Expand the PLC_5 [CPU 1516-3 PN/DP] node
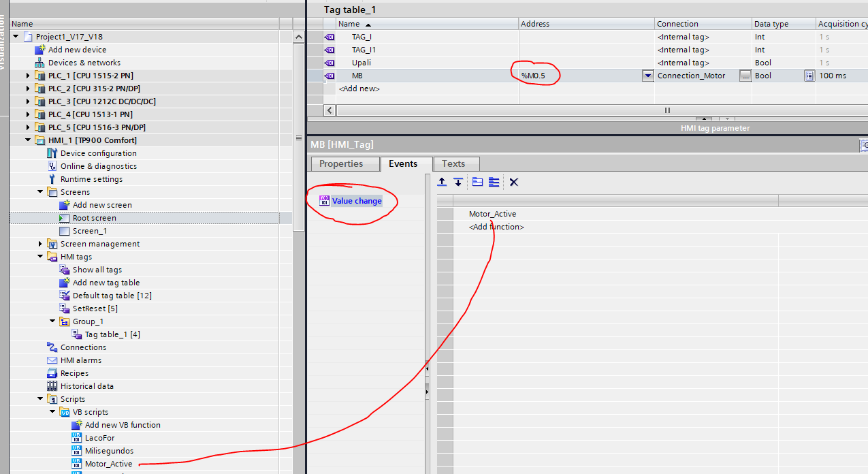 point(28,127)
